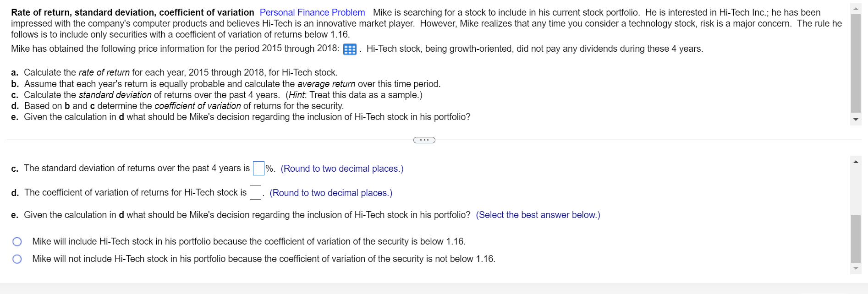Select the radio for not including Hi-Tech stock

17,259
